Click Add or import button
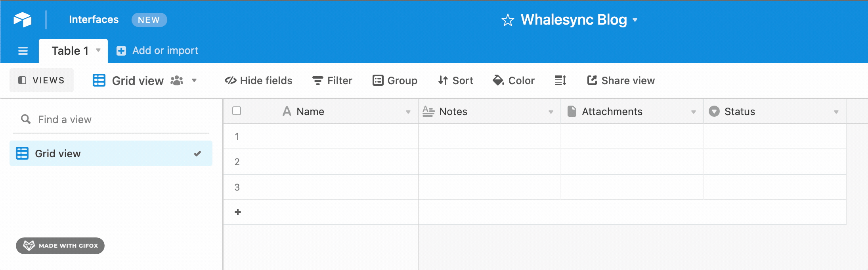Screen dimensions: 868x270 click(x=157, y=51)
